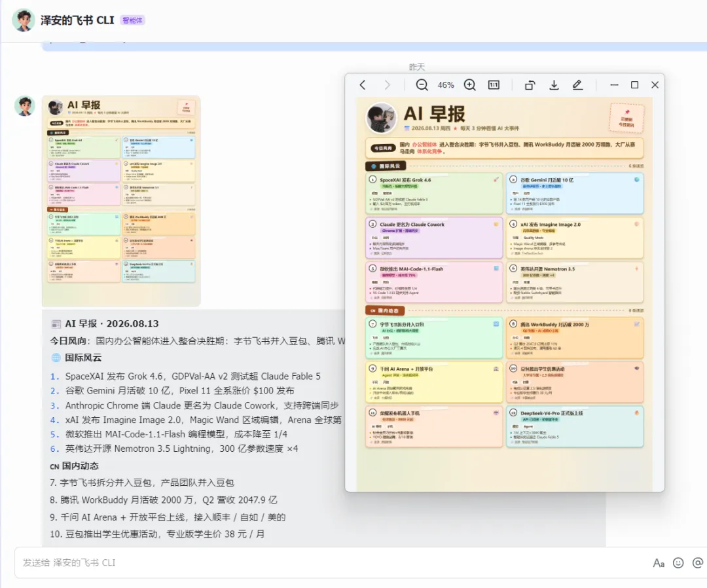
Task: Select the 国内动态 section heading in message
Action: [x=80, y=466]
